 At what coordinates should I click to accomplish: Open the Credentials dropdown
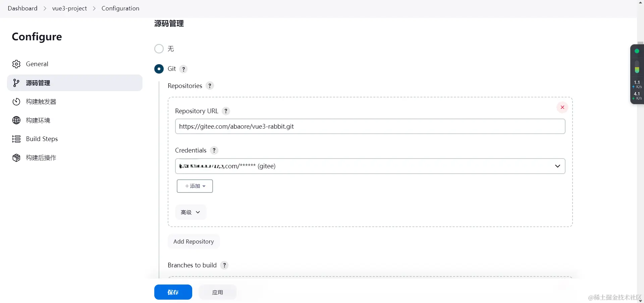(370, 166)
